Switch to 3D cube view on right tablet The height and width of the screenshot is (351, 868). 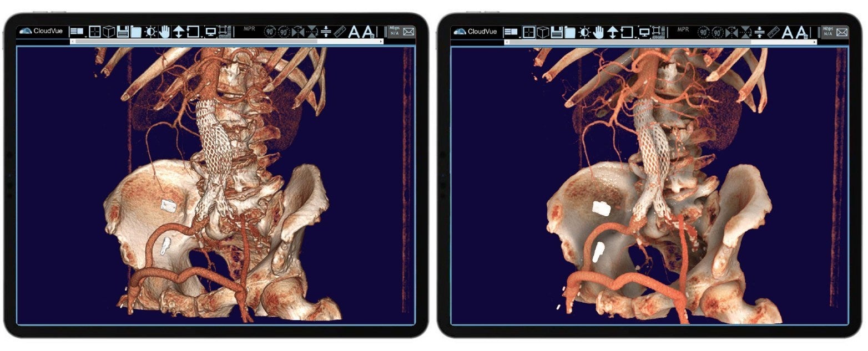pos(543,32)
